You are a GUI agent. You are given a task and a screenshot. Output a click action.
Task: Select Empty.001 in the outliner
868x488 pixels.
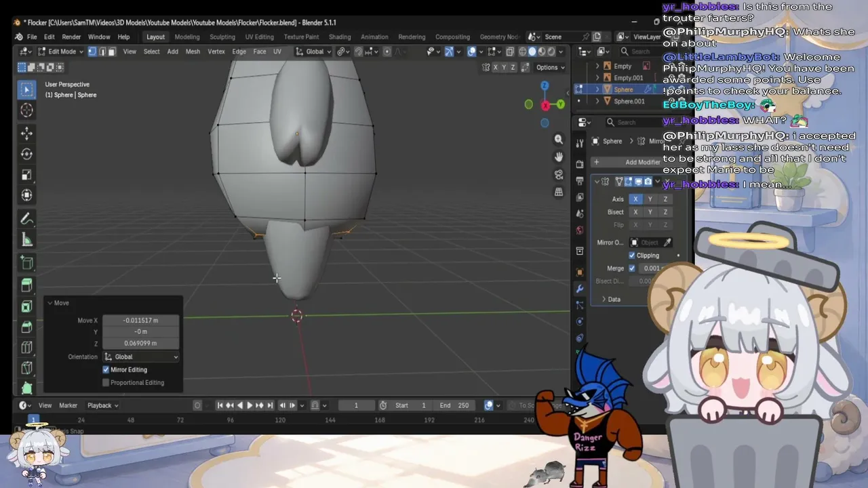tap(629, 78)
